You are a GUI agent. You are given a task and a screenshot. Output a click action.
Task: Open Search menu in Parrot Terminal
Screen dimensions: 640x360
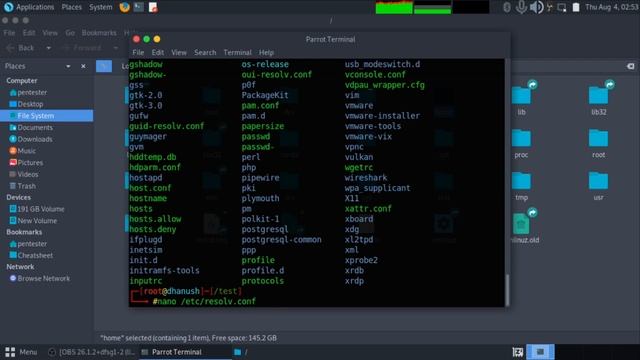click(x=205, y=52)
